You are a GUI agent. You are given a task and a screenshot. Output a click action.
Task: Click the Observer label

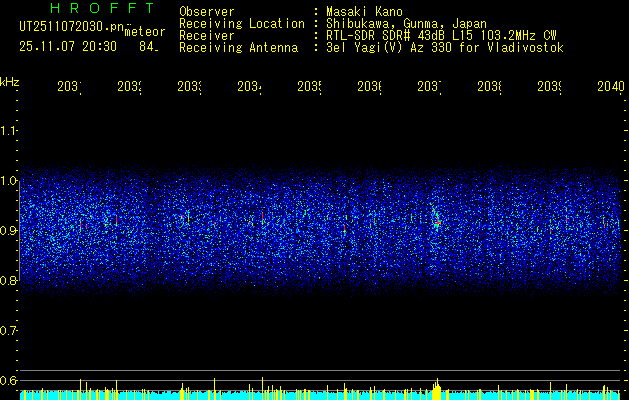point(207,11)
